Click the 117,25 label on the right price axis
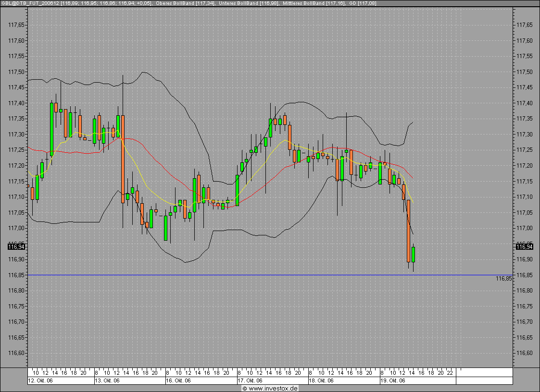Screen dimensions: 540x392 click(525, 150)
